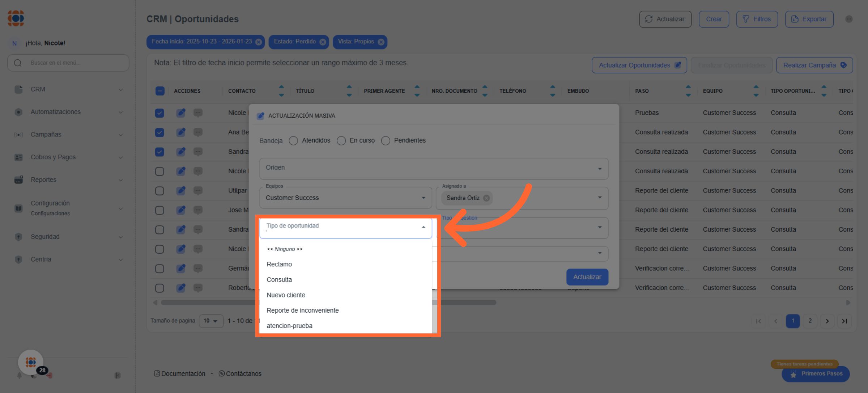Check the Utilpar row checkbox
868x393 pixels.
159,191
